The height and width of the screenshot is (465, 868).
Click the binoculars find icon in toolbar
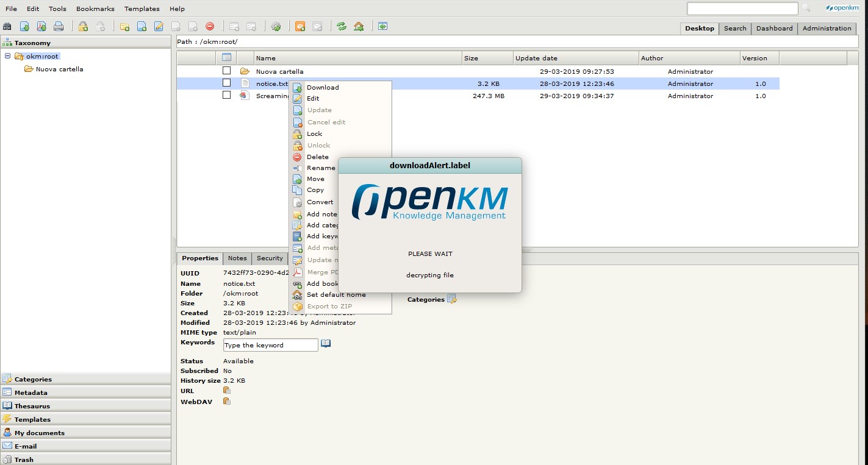(x=7, y=26)
